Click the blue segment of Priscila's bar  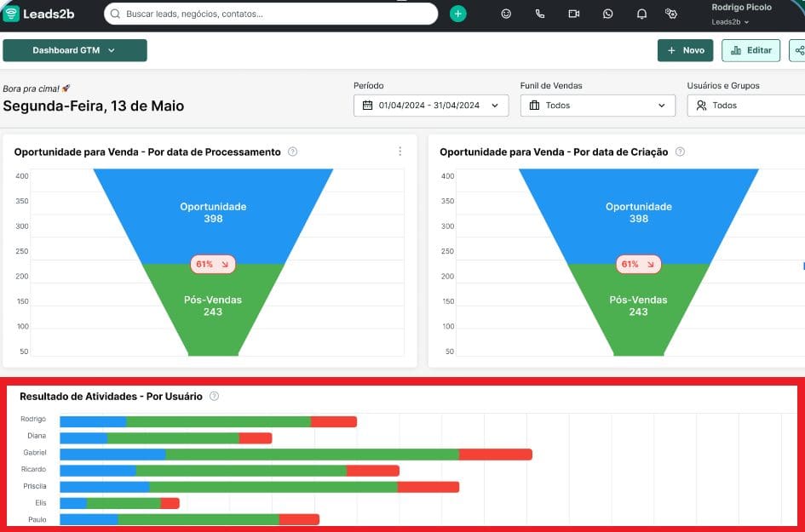tap(105, 487)
